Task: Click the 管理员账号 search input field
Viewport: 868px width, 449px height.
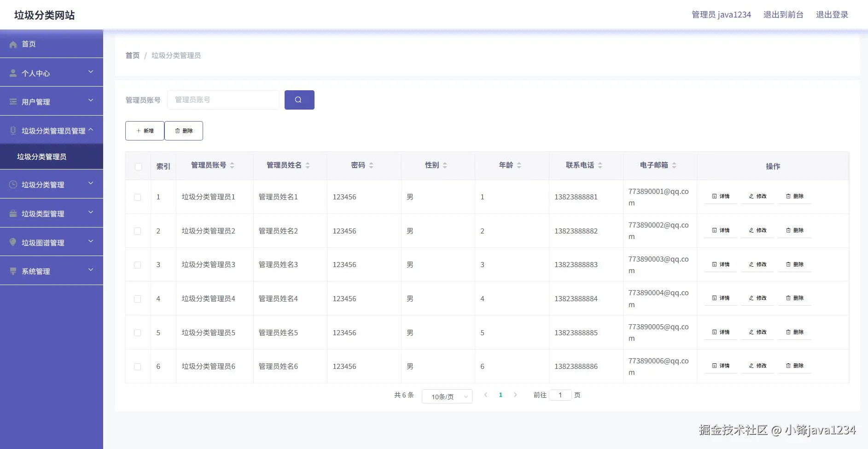Action: (x=223, y=100)
